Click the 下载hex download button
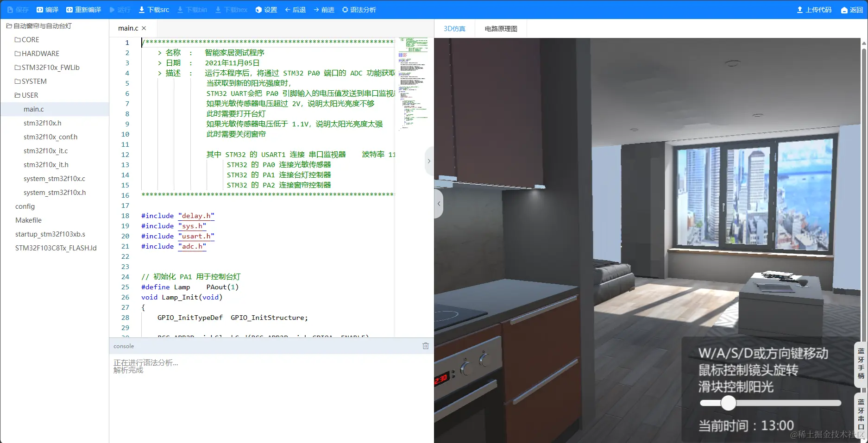This screenshot has height=443, width=868. coord(231,10)
